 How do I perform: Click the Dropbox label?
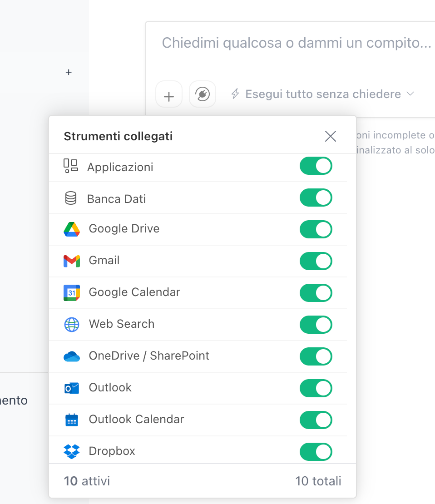point(112,451)
